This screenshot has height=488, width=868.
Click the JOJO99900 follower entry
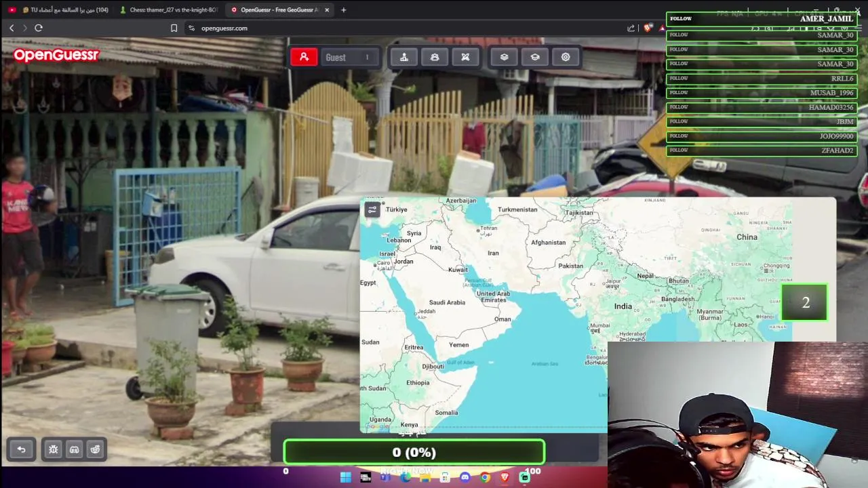(762, 136)
